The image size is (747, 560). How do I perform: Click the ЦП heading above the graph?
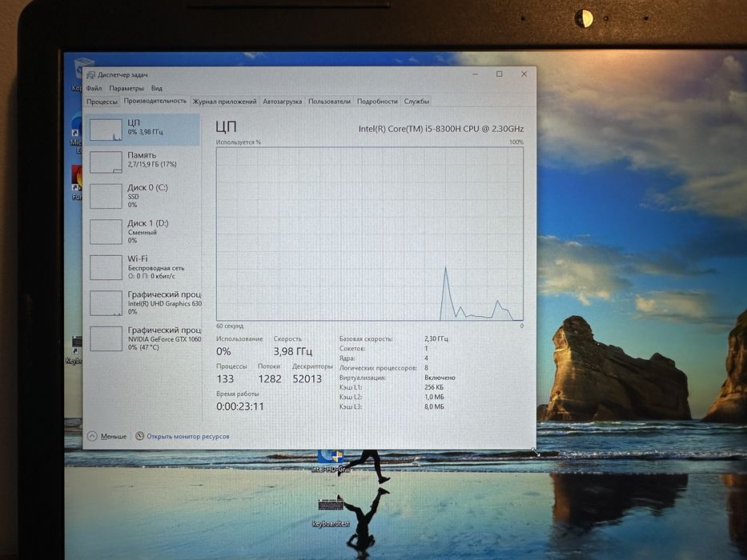tap(226, 126)
